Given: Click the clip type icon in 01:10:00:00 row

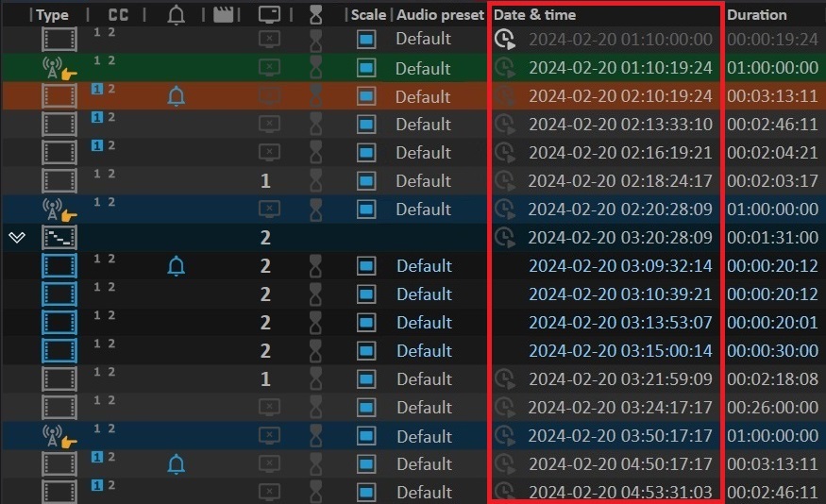Looking at the screenshot, I should pos(59,40).
